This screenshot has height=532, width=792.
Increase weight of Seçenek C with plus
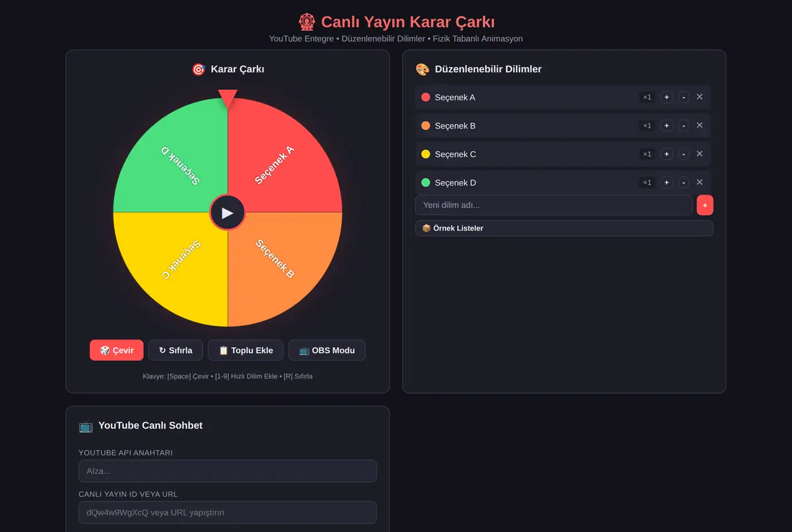tap(667, 154)
